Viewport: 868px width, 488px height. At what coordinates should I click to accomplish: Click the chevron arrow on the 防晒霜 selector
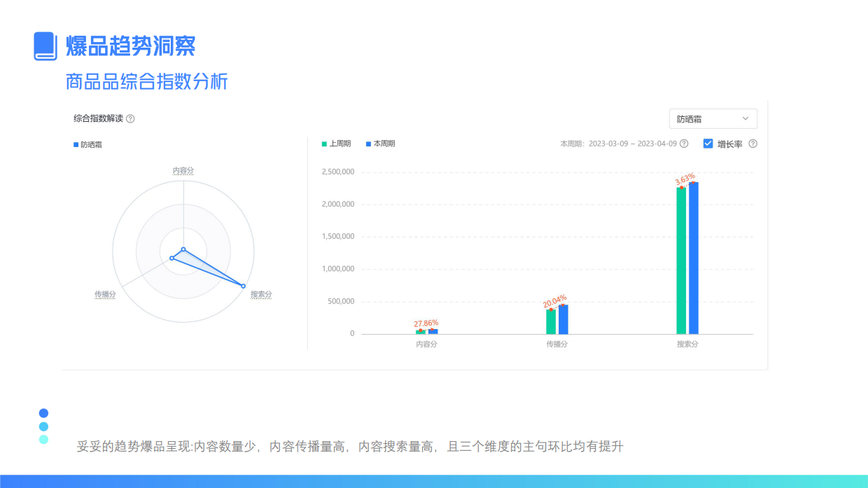tap(744, 118)
